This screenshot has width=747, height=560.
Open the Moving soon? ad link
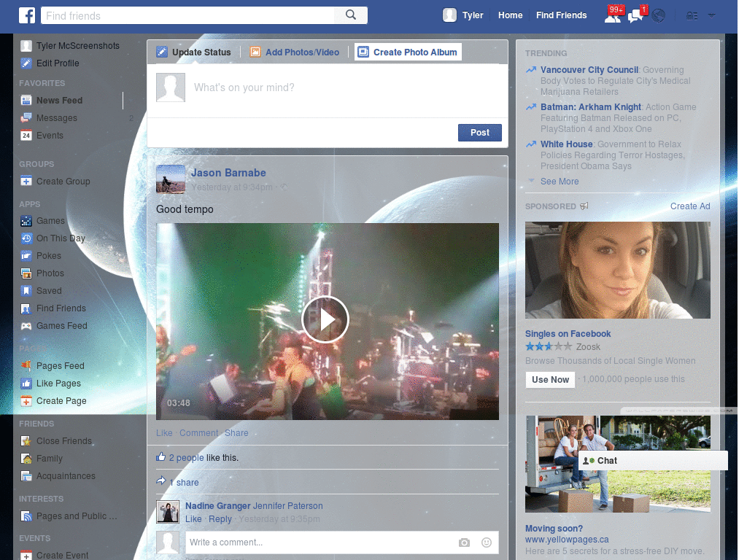(x=554, y=529)
